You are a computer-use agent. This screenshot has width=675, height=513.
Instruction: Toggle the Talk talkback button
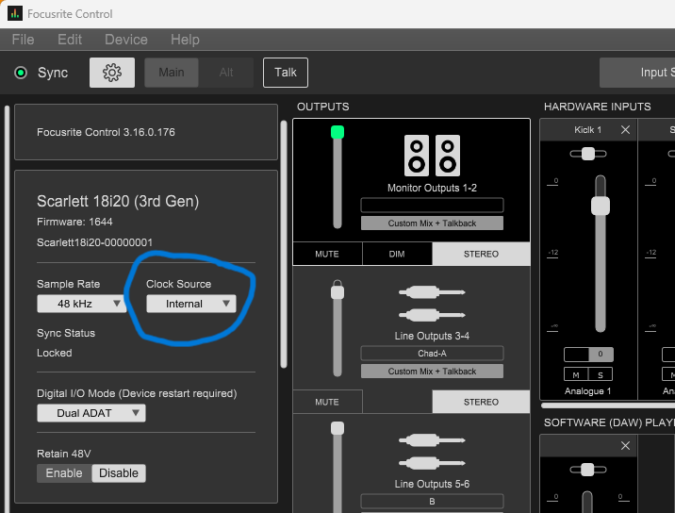pyautogui.click(x=285, y=72)
